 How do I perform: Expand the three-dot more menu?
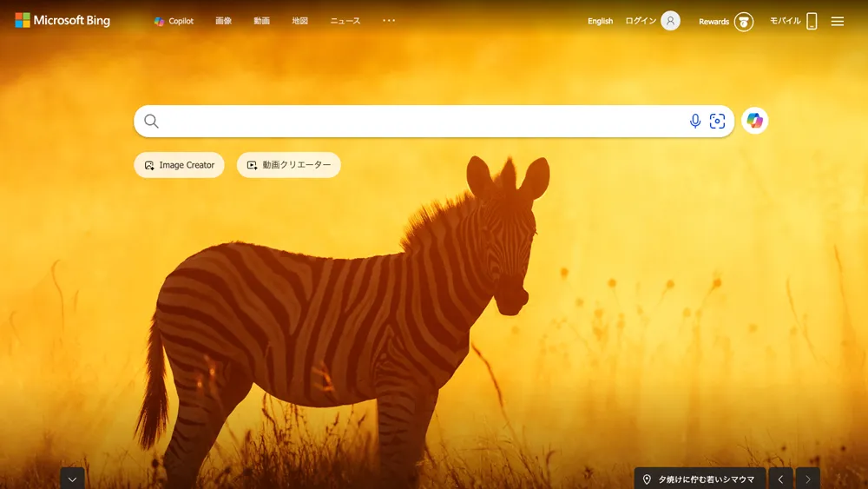389,21
